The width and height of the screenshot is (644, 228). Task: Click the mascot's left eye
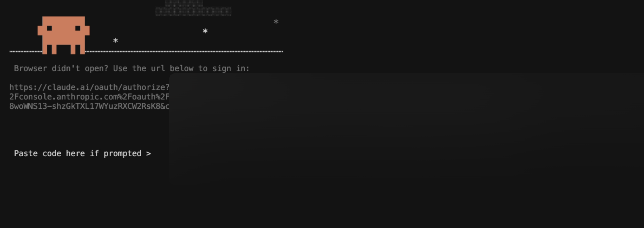coord(50,28)
